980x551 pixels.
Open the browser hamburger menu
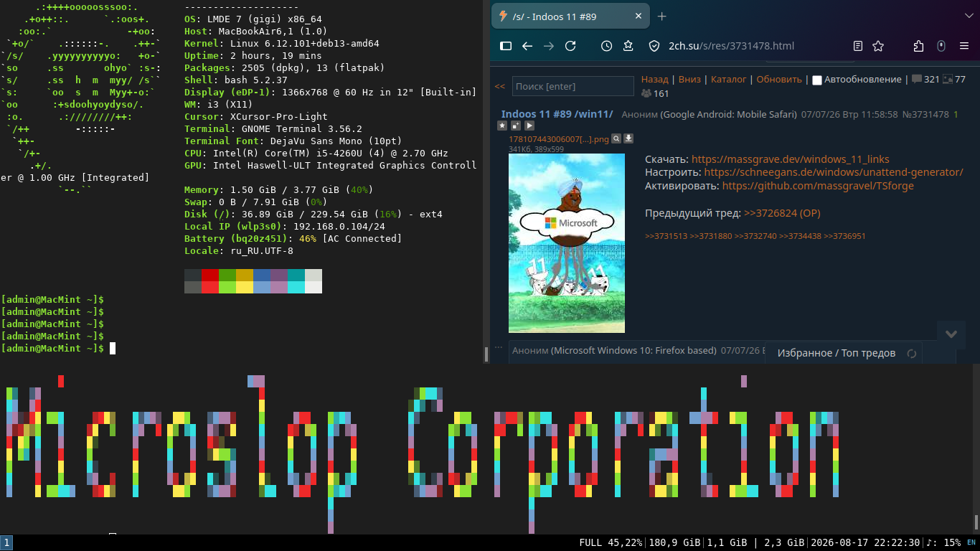click(x=965, y=46)
